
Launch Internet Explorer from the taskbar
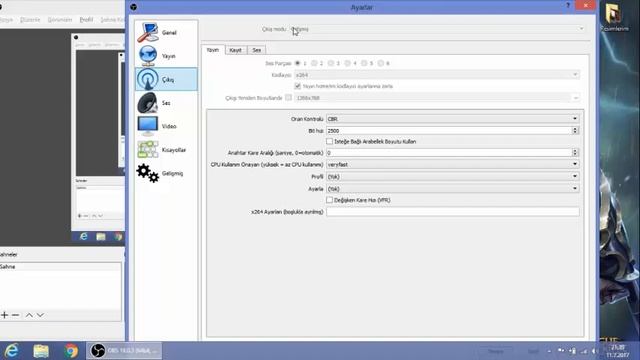(x=11, y=351)
